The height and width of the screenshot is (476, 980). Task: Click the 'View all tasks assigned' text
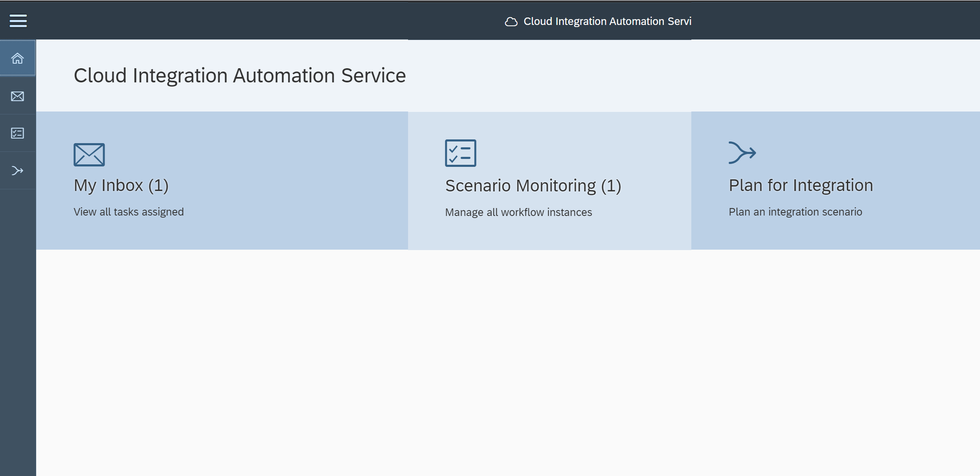tap(129, 212)
